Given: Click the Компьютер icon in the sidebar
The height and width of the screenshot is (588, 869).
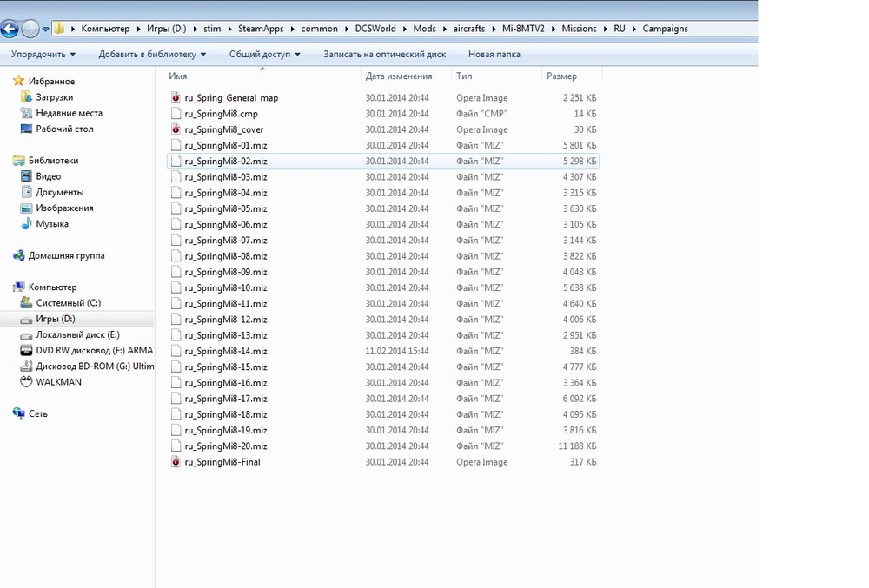Looking at the screenshot, I should point(18,287).
